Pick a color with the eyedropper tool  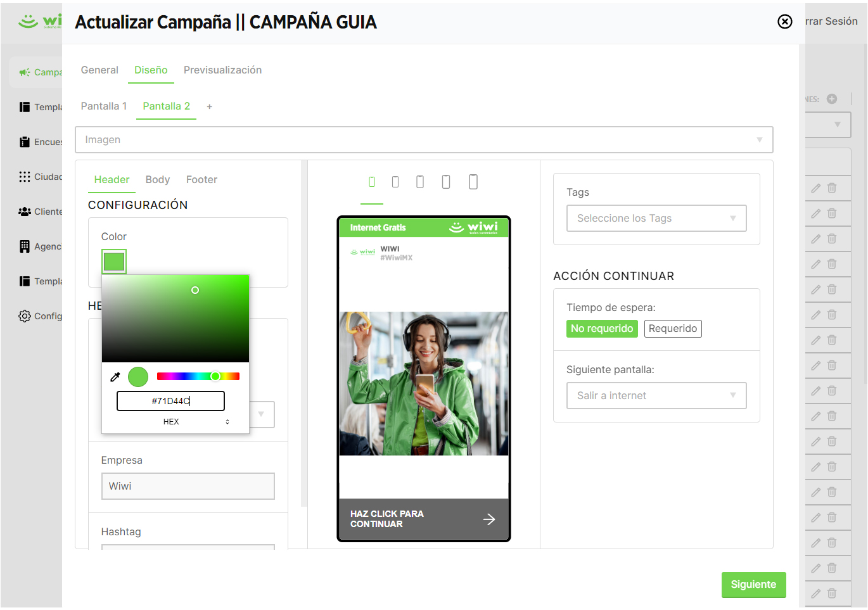coord(115,377)
